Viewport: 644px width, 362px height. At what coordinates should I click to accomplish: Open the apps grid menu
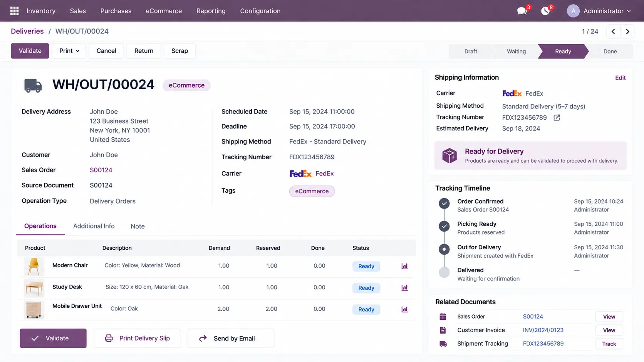[14, 11]
